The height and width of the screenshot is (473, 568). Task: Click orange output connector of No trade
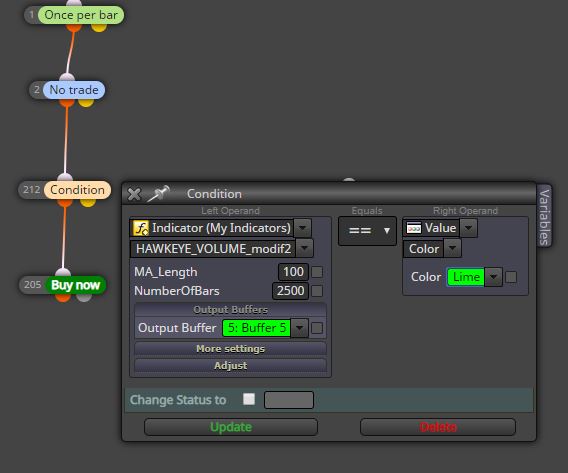(x=67, y=102)
